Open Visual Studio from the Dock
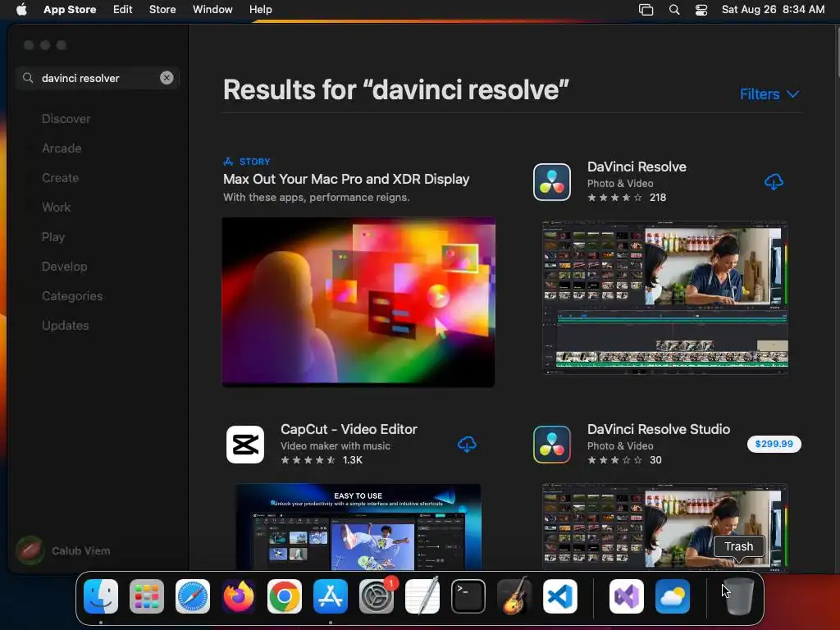The height and width of the screenshot is (630, 840). coord(627,596)
